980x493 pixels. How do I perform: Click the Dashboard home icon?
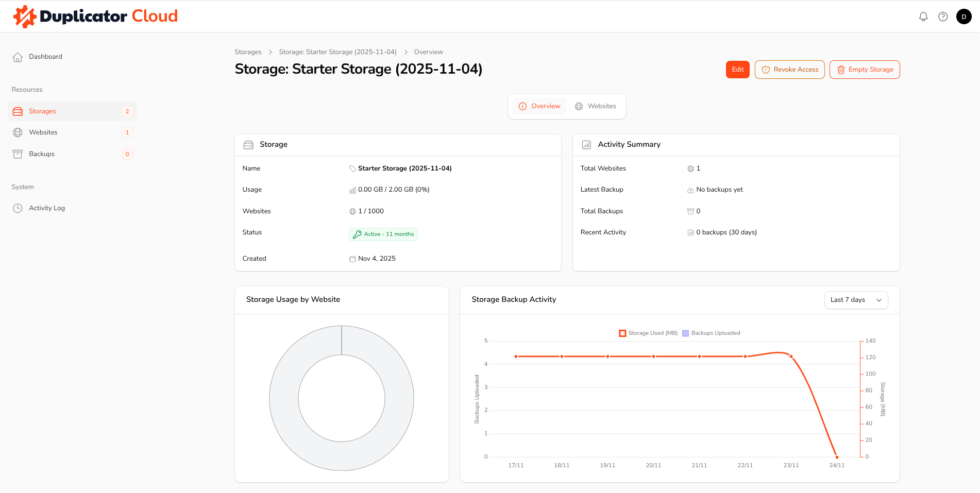click(18, 57)
